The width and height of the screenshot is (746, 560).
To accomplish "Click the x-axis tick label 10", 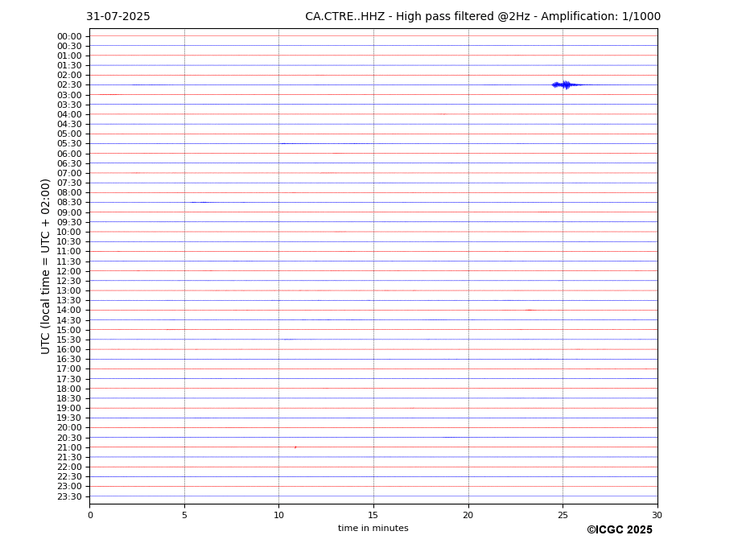I will (x=278, y=515).
